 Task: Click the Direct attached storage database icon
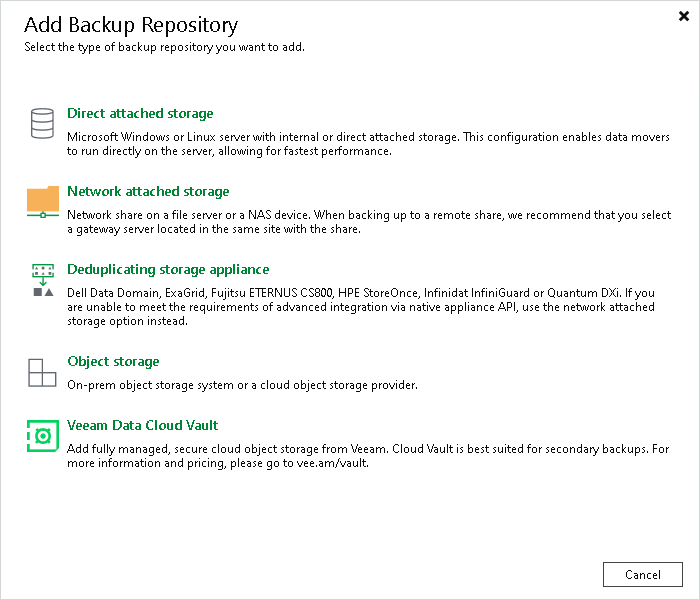[x=42, y=124]
